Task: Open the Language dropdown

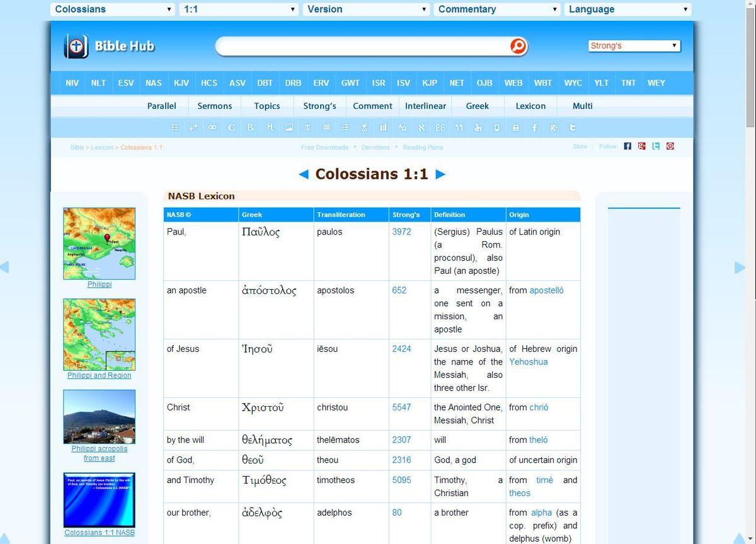Action: [628, 9]
